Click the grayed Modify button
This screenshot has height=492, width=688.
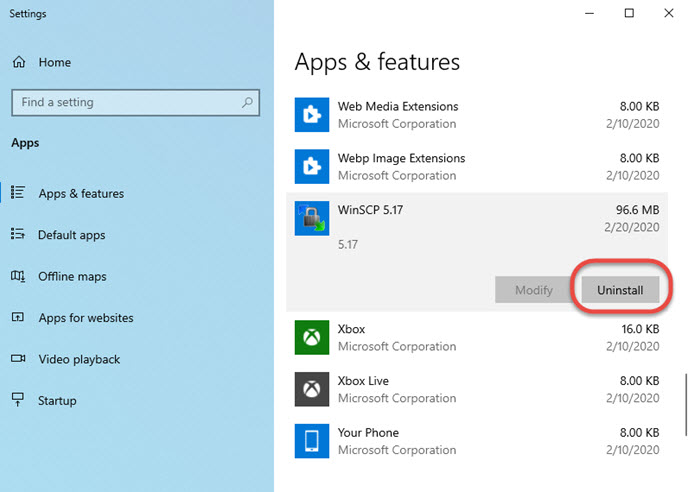[534, 290]
